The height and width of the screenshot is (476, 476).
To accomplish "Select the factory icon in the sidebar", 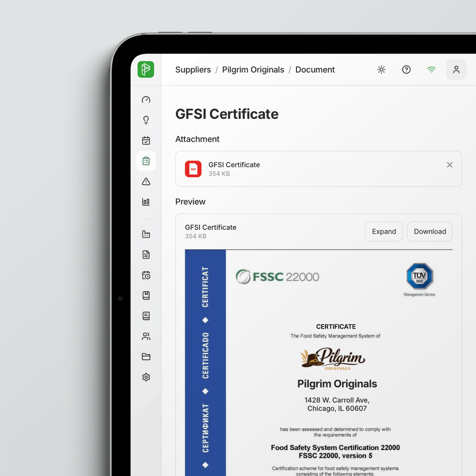I will [x=146, y=234].
